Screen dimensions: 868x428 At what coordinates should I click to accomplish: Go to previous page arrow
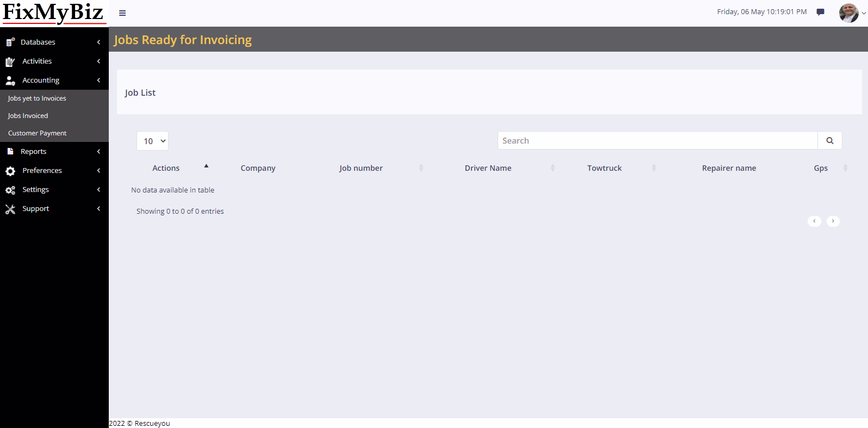pyautogui.click(x=814, y=221)
